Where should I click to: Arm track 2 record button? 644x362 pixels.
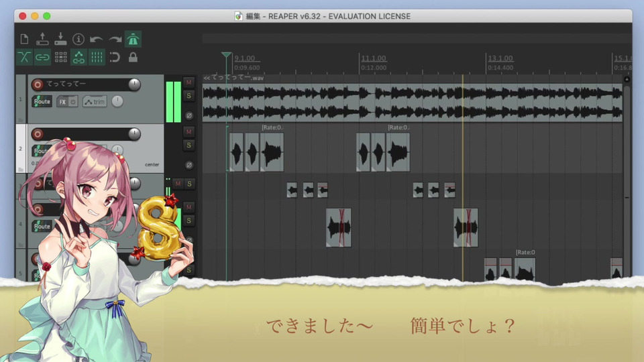38,134
